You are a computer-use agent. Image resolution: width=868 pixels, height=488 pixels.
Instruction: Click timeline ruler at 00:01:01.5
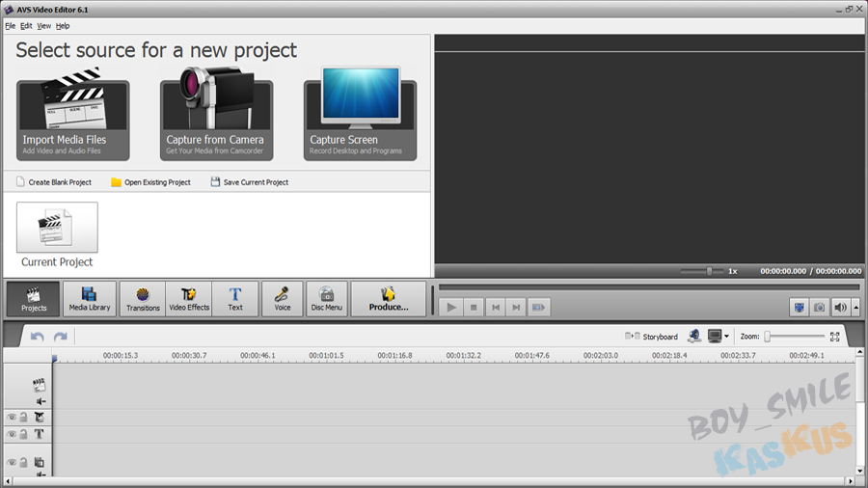coord(326,355)
